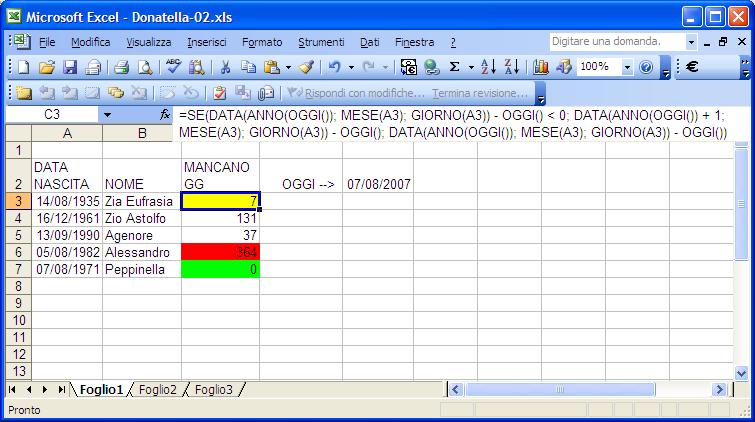Open the Strumenti menu

(321, 42)
